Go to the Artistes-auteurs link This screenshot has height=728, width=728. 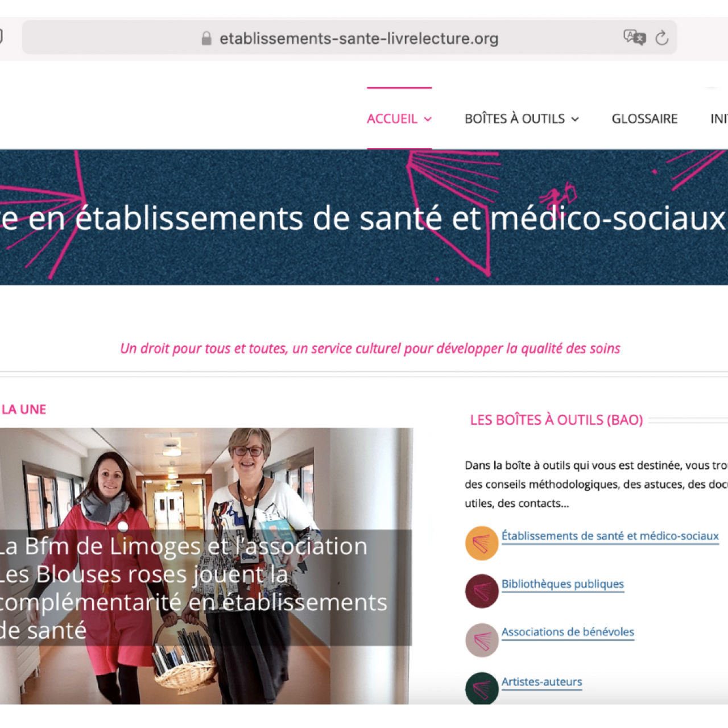pyautogui.click(x=541, y=681)
